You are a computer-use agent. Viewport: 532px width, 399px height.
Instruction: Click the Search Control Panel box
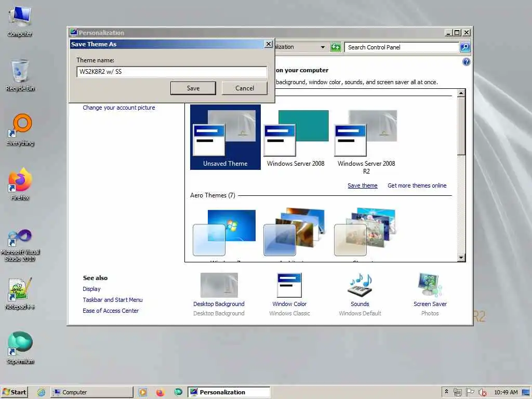pyautogui.click(x=402, y=47)
